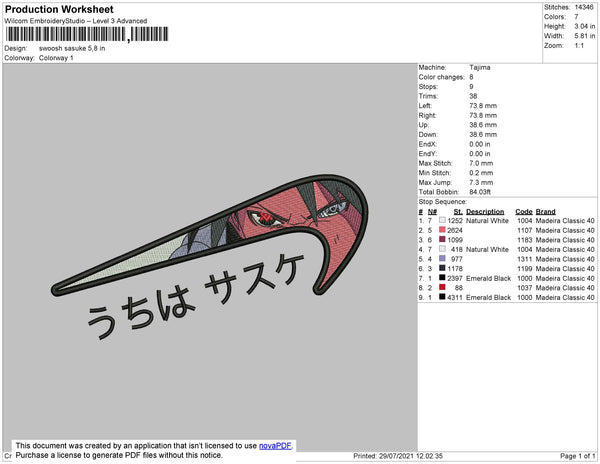Viewport: 600px width, 464px height.
Task: Click the Trims value 38
Action: [473, 96]
